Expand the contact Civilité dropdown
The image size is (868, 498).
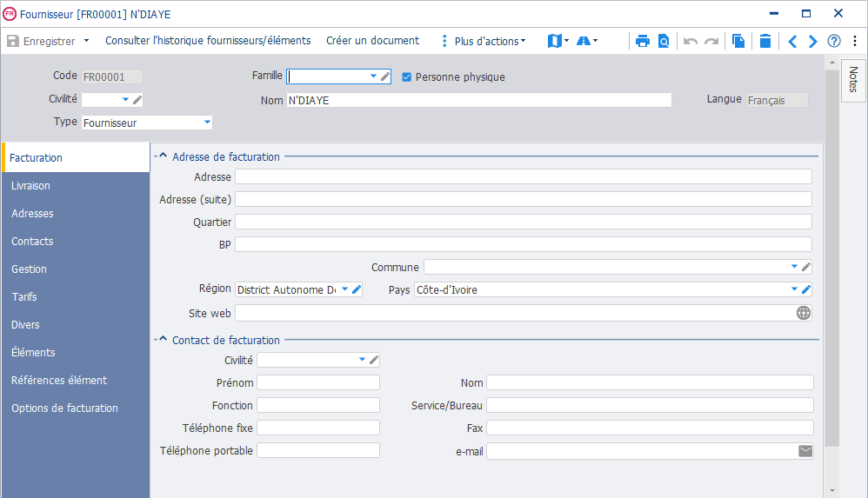coord(362,360)
